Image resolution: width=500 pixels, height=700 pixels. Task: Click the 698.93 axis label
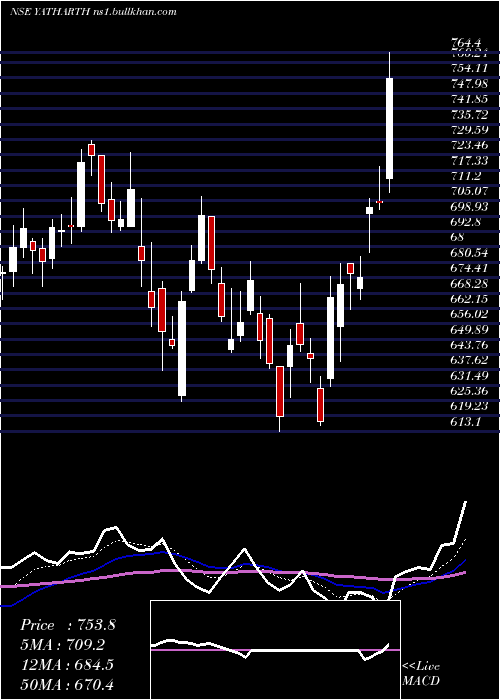(469, 206)
